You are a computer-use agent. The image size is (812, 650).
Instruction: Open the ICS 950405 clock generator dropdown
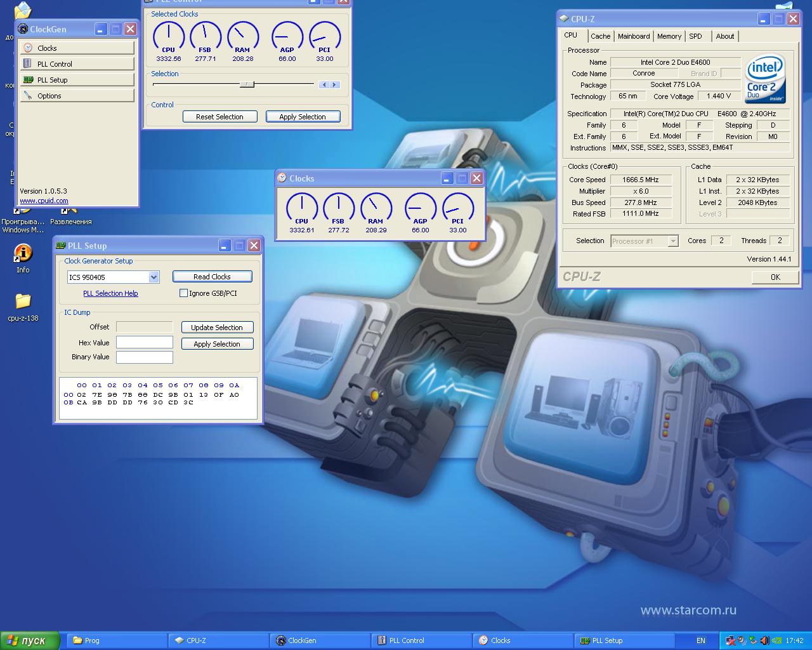pos(154,277)
